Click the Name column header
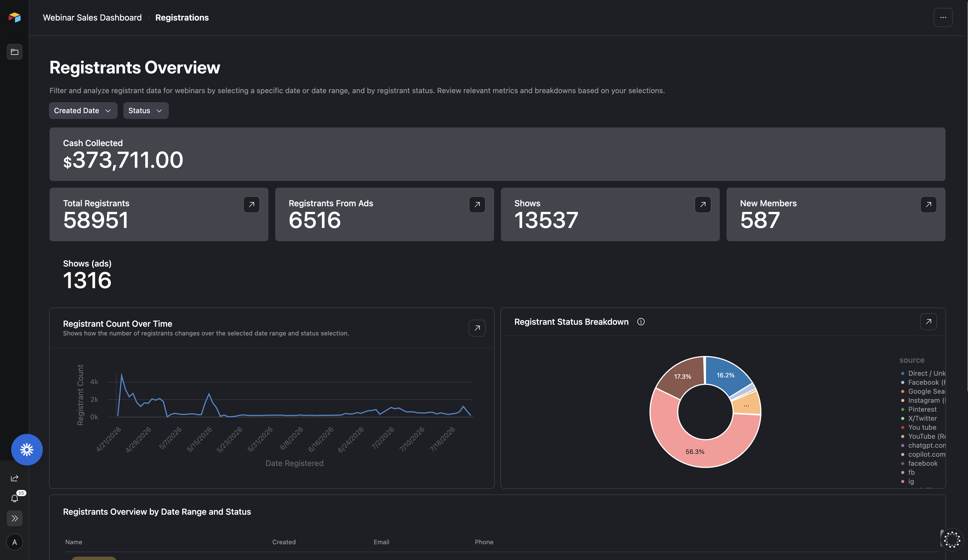 pyautogui.click(x=74, y=542)
